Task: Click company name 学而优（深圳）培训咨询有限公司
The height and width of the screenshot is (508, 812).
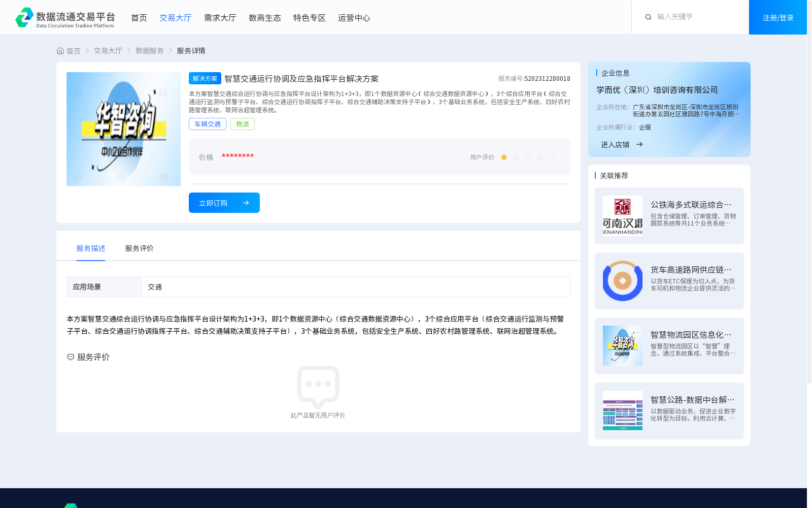Action: tap(657, 90)
